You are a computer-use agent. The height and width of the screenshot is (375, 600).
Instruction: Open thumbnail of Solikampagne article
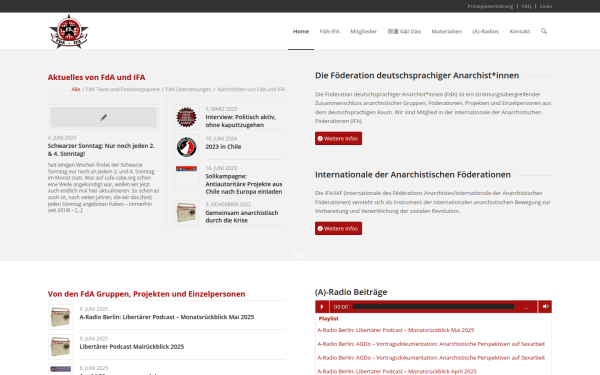point(186,176)
